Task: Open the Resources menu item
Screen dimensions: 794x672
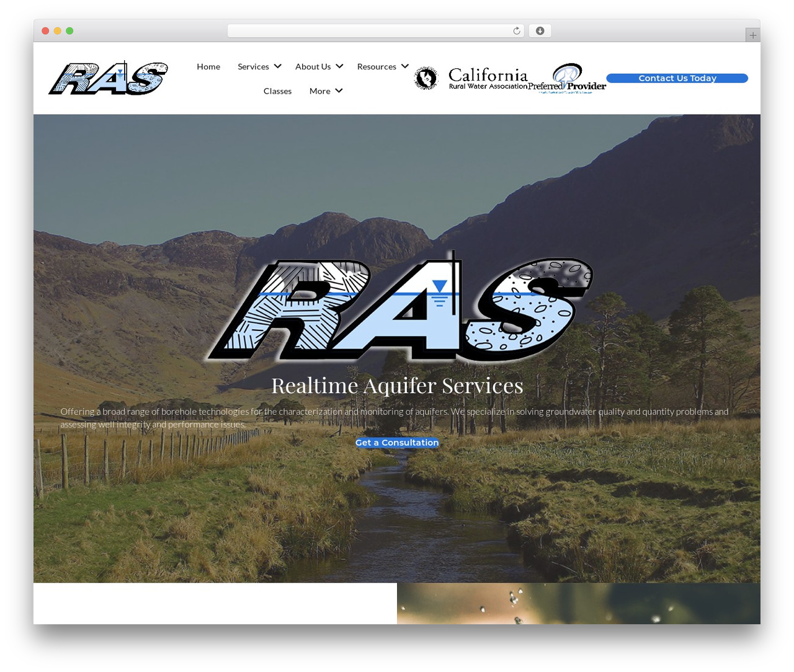Action: (x=377, y=66)
